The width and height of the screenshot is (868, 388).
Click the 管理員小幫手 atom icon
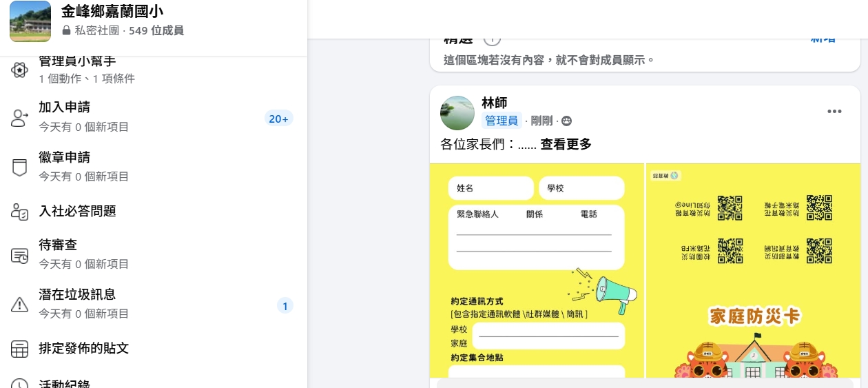(x=19, y=70)
